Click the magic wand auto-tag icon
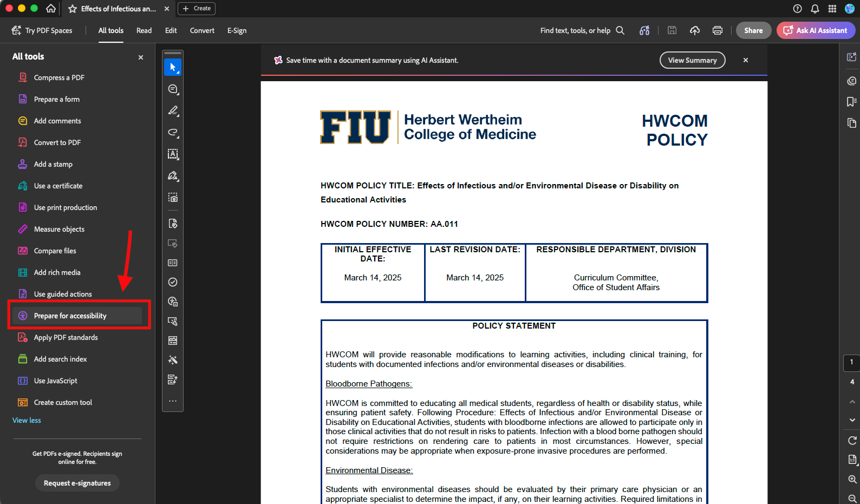Viewport: 860px width, 504px height. click(173, 360)
